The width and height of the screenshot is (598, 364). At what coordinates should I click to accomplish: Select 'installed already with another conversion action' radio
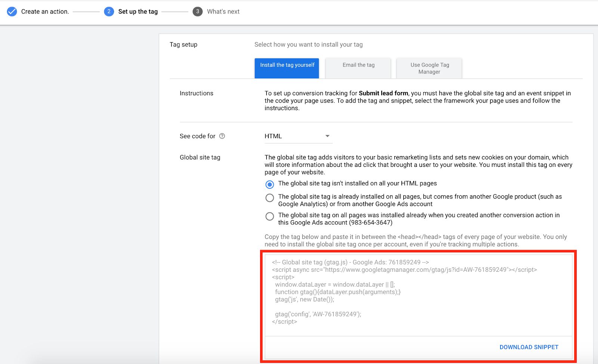coord(269,216)
